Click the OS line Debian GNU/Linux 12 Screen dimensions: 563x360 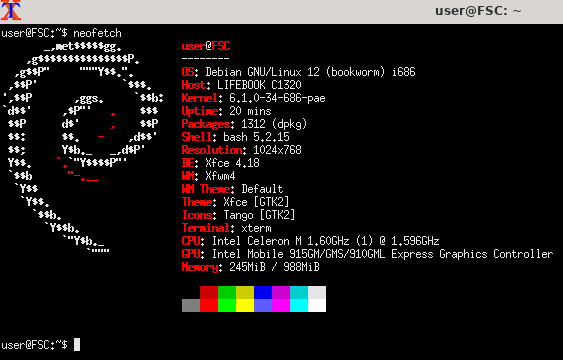(298, 72)
